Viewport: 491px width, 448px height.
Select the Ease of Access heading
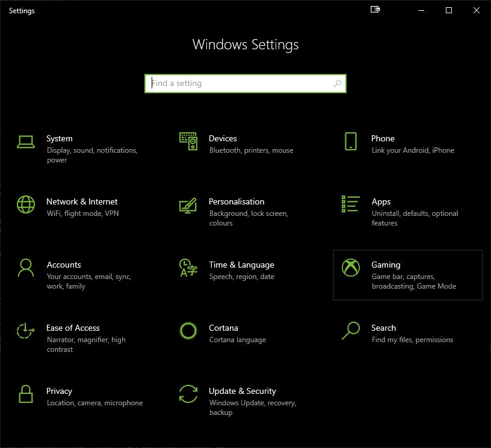73,328
